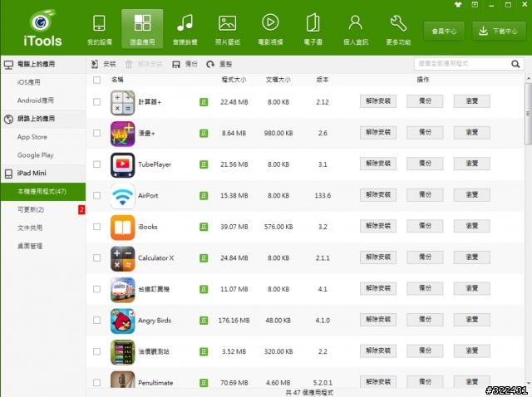Sort by the program size column header

coord(234,80)
